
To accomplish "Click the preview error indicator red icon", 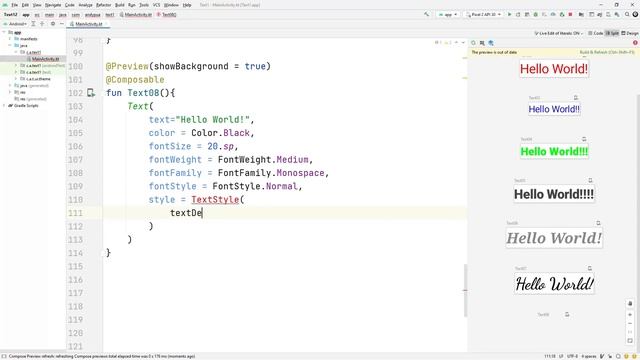I will pyautogui.click(x=635, y=43).
